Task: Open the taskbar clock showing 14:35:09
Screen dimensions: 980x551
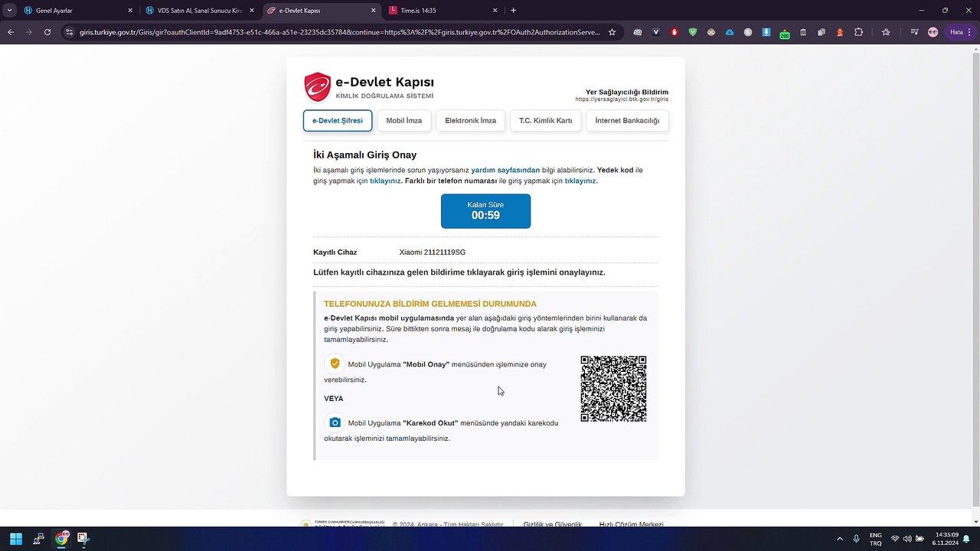Action: 947,539
